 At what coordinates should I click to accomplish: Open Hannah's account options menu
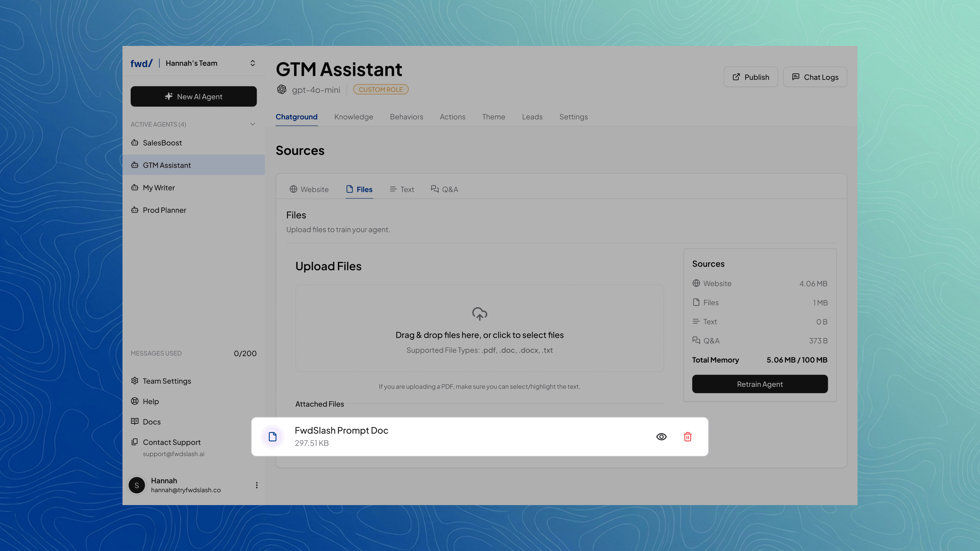[257, 485]
